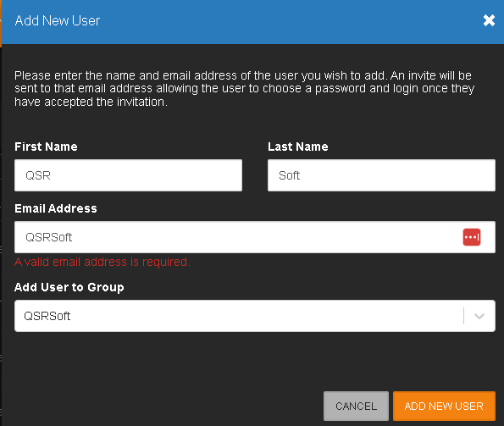This screenshot has height=426, width=504.
Task: Close the Add New User dialog
Action: coord(489,20)
